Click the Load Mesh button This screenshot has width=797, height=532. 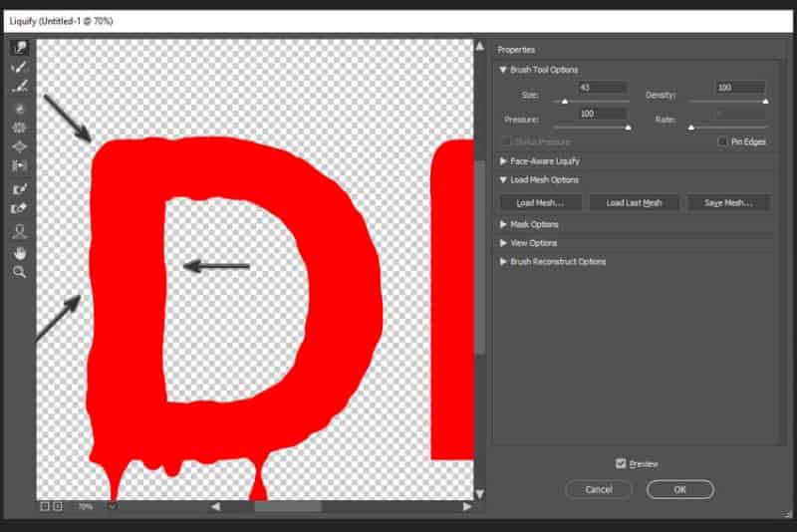click(x=540, y=203)
